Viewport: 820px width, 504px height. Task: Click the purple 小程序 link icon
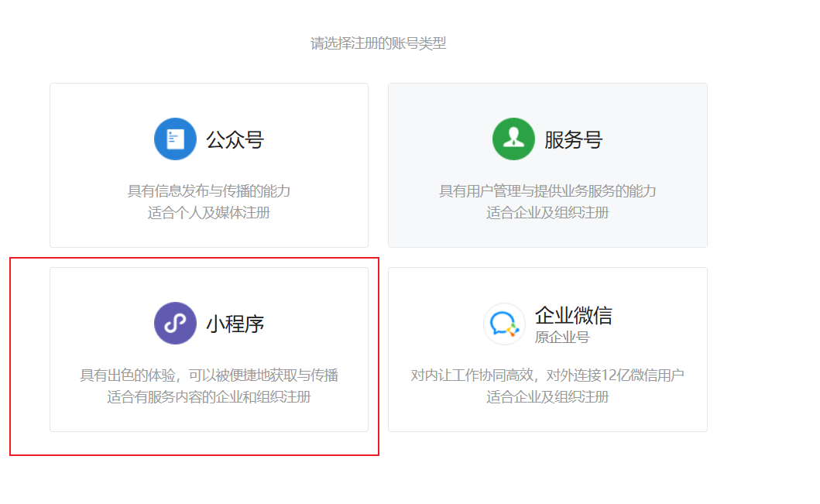pyautogui.click(x=175, y=323)
